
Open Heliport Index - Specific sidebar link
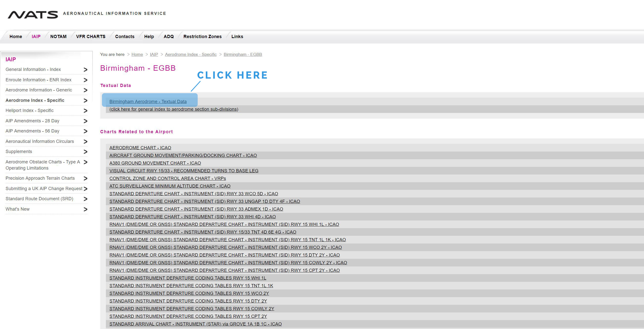click(29, 110)
